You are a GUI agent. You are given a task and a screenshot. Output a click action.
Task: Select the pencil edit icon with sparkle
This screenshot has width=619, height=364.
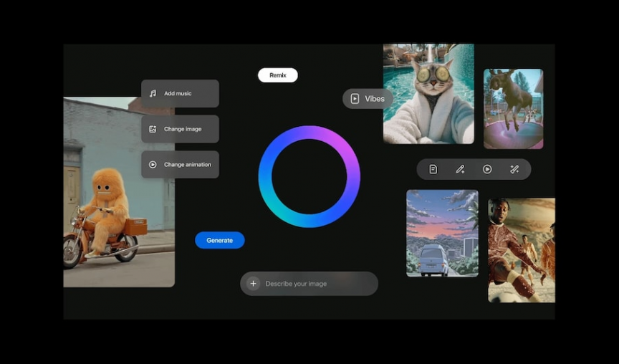pos(460,169)
